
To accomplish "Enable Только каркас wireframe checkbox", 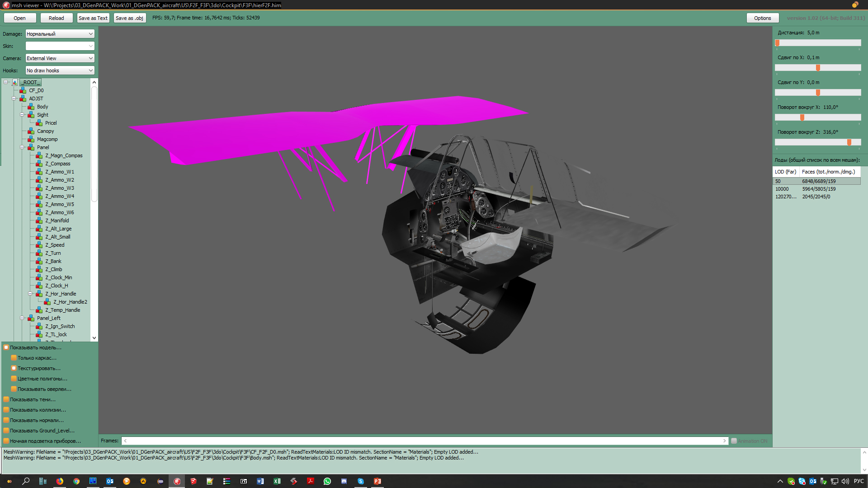I will [x=14, y=358].
